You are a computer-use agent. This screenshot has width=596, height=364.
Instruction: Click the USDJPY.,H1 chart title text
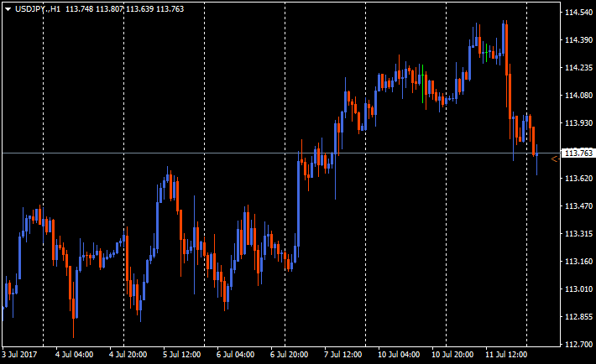(38, 8)
